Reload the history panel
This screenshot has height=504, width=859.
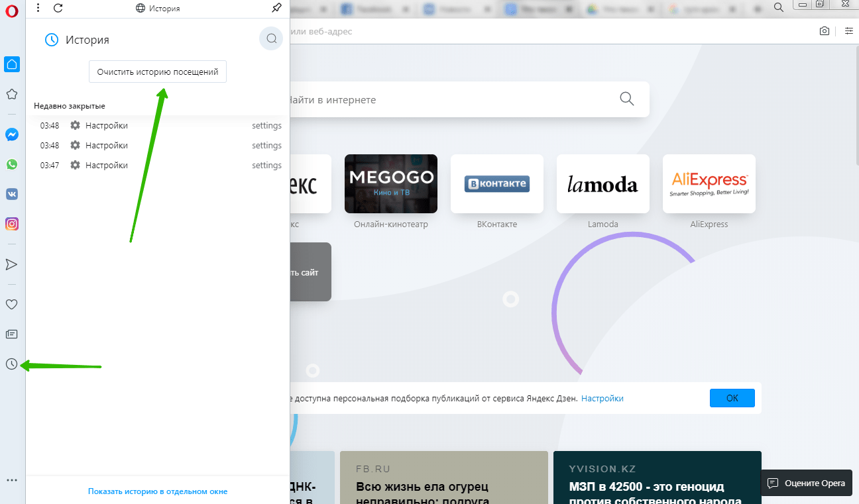click(x=58, y=8)
